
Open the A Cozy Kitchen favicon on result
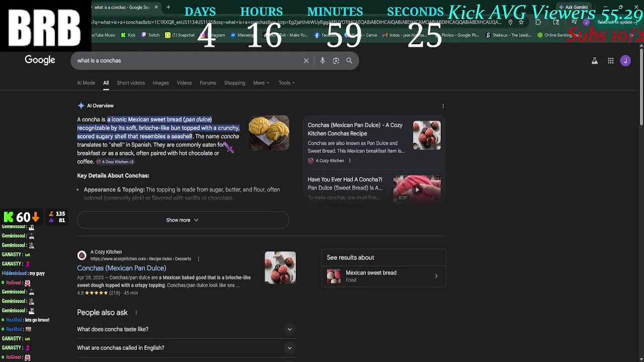tap(82, 255)
